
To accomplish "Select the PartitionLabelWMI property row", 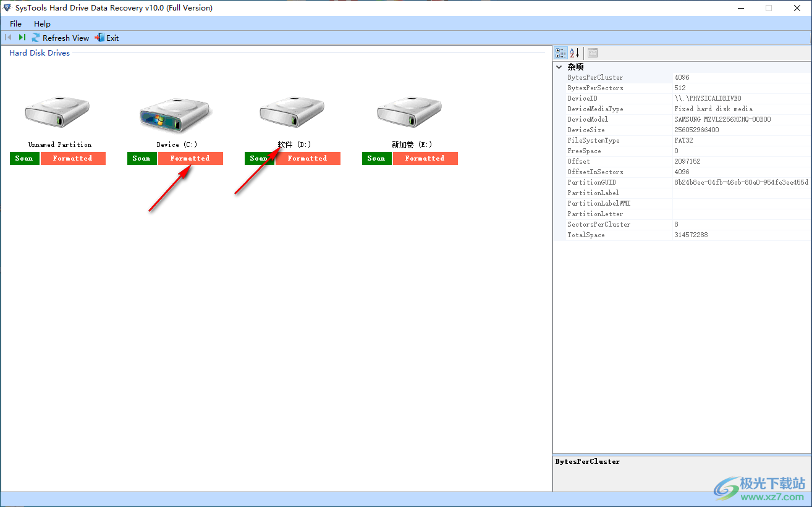I will point(682,204).
